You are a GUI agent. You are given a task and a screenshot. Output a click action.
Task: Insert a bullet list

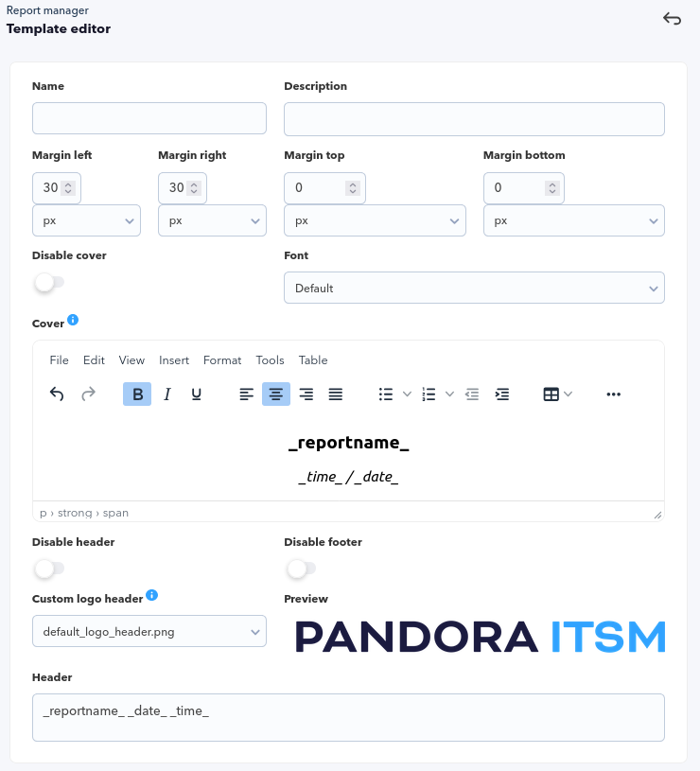coord(386,394)
